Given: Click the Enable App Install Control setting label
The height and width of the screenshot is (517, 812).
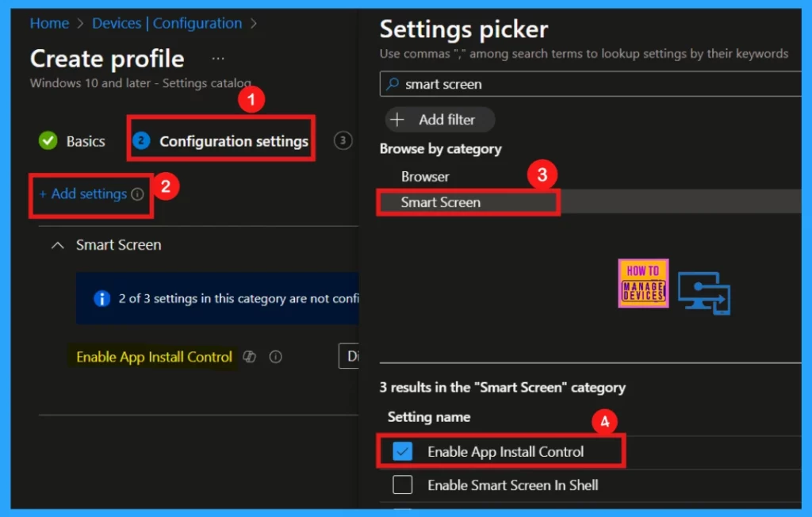Looking at the screenshot, I should click(154, 357).
